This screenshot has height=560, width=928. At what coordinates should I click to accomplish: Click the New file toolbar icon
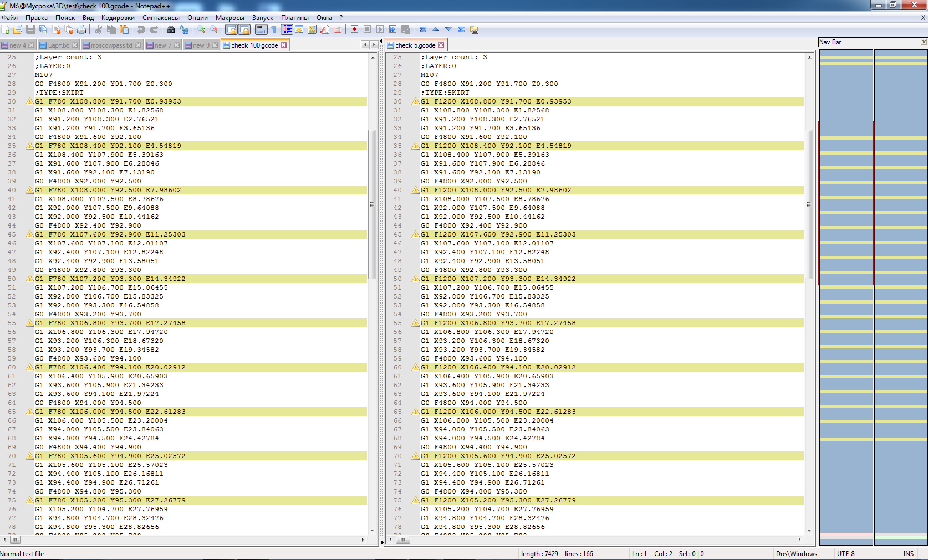[6, 30]
